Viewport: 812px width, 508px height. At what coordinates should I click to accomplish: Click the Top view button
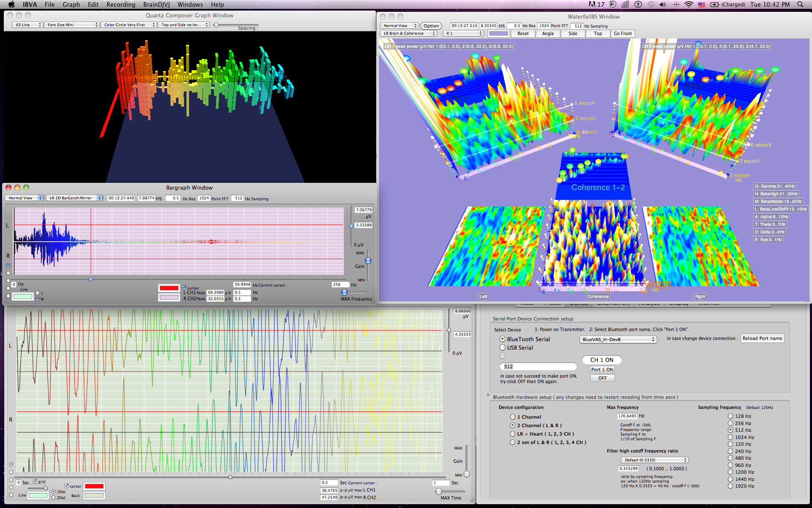pos(598,33)
